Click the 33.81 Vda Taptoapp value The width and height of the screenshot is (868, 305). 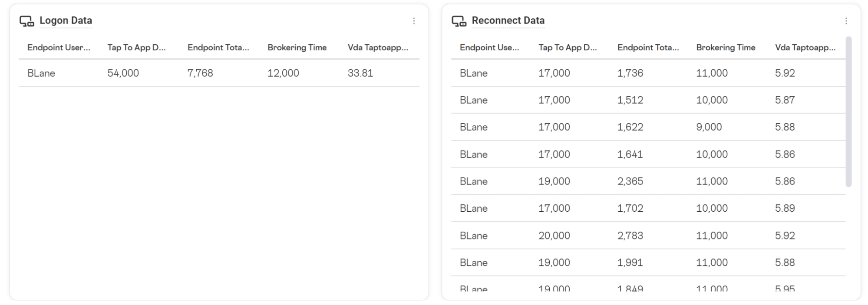360,73
